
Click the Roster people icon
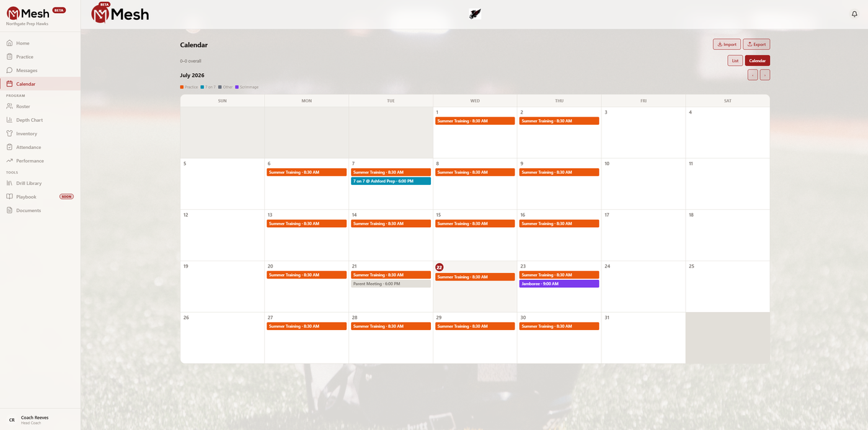point(9,107)
